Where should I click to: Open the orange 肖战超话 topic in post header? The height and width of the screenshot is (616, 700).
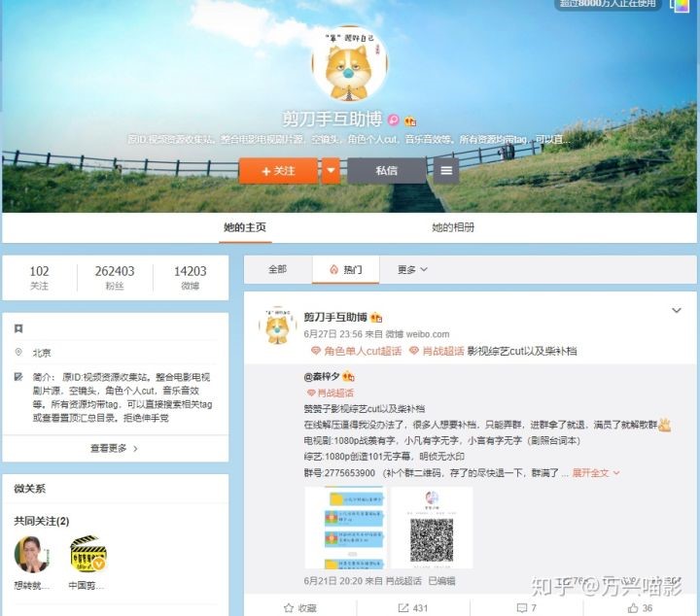[x=443, y=351]
